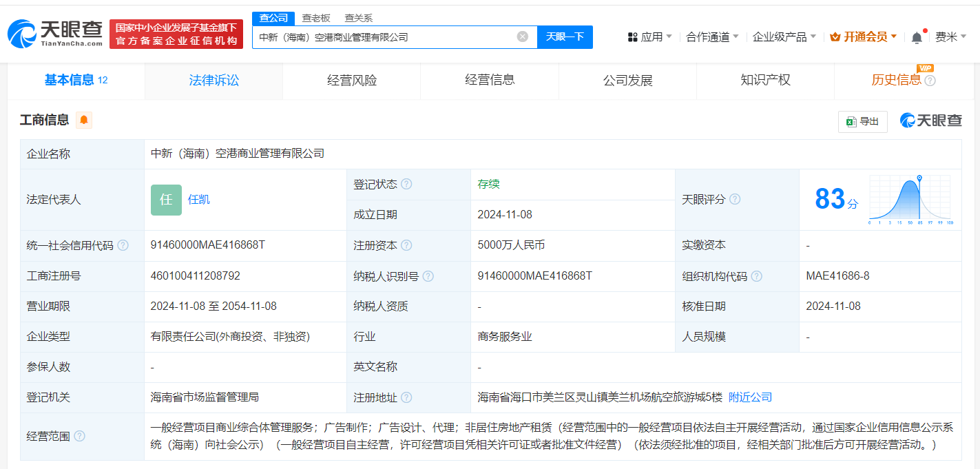The height and width of the screenshot is (469, 980).
Task: Open the 费米 user account menu
Action: [950, 37]
